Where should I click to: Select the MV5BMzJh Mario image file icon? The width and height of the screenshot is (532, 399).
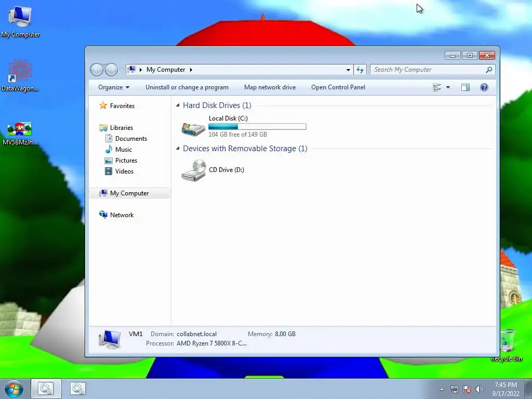point(20,134)
